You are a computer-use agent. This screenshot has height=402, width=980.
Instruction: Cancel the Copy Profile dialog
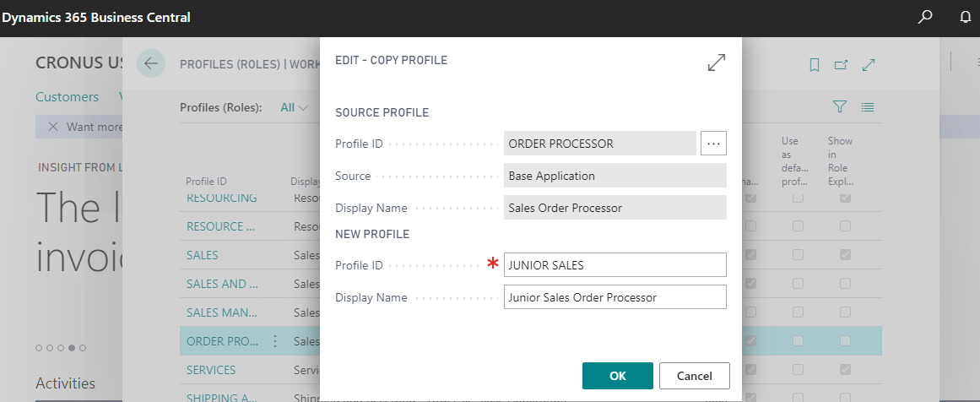point(694,376)
